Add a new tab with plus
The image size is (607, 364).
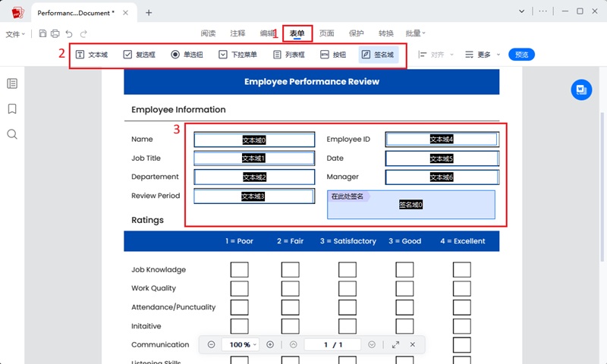tap(149, 13)
